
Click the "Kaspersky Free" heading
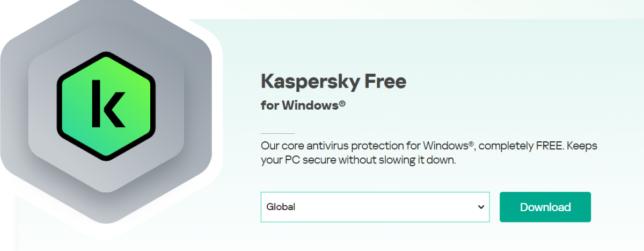point(333,81)
